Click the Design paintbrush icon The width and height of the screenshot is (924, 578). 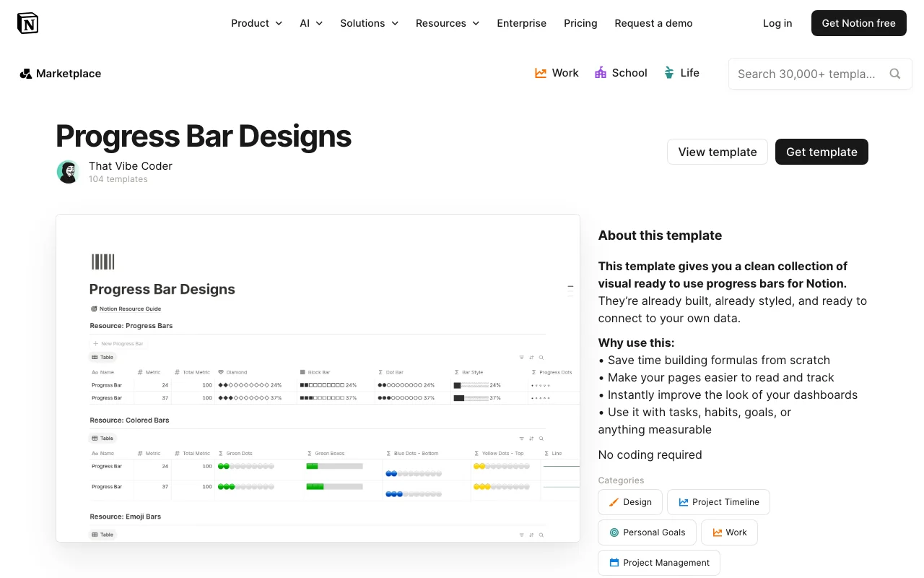point(614,502)
